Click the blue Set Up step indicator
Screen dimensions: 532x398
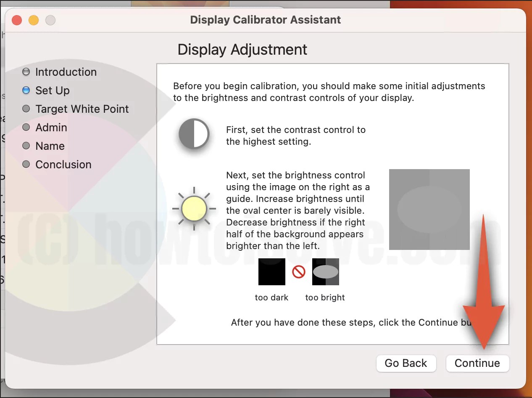click(26, 90)
